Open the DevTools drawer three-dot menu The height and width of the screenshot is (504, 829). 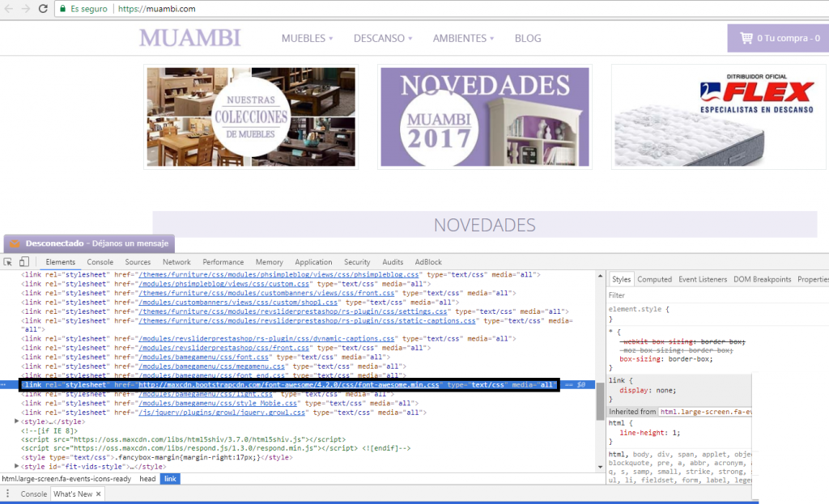tap(8, 493)
